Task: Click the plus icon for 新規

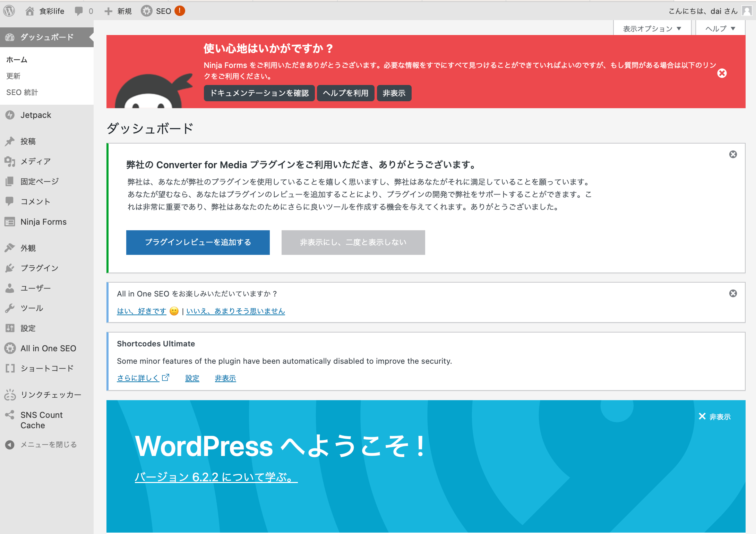Action: pos(108,11)
